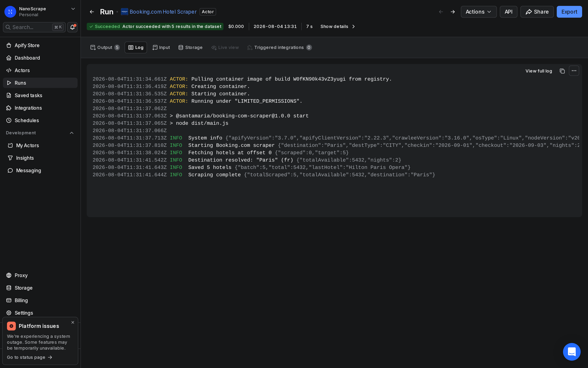The height and width of the screenshot is (368, 588).
Task: Open the log's three-dot more menu
Action: [x=574, y=71]
